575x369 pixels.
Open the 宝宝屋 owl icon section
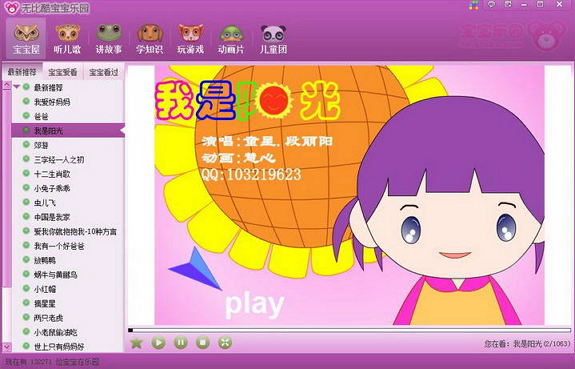point(26,39)
